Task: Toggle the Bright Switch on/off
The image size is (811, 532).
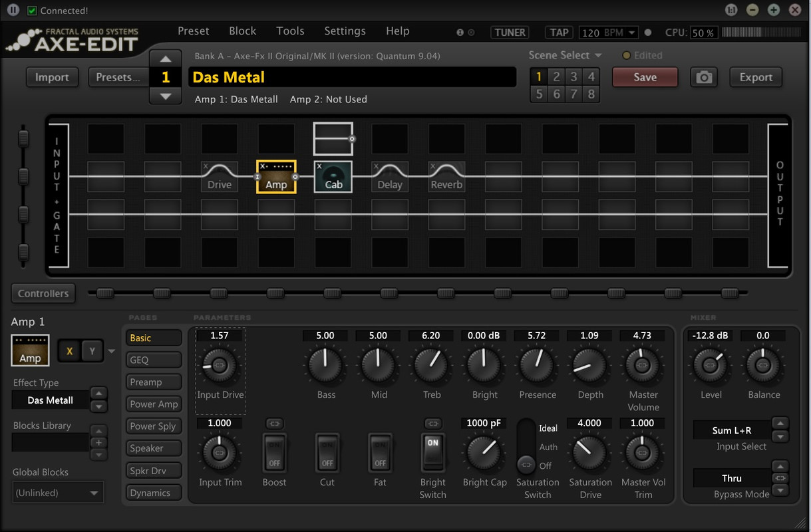Action: click(432, 452)
